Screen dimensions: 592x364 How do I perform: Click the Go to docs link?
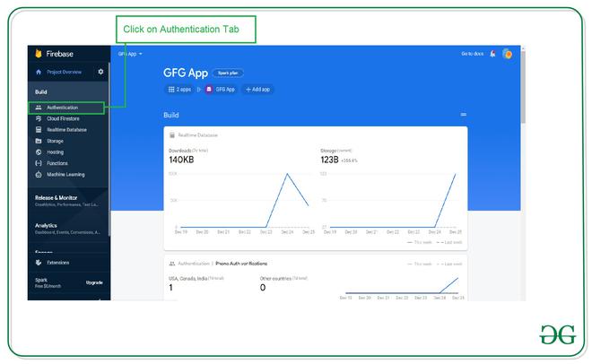click(472, 54)
